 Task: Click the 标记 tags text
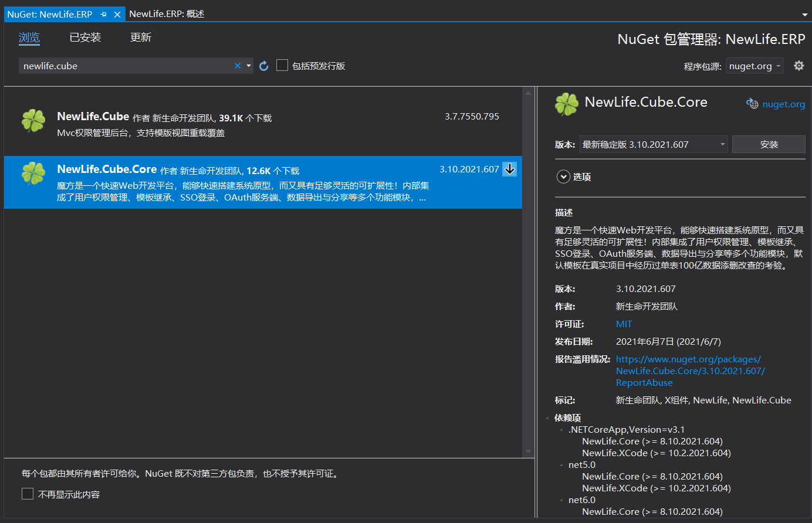703,400
